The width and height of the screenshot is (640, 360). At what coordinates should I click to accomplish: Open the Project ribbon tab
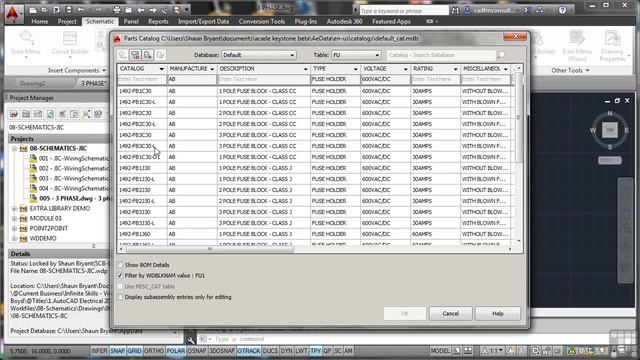(67, 22)
